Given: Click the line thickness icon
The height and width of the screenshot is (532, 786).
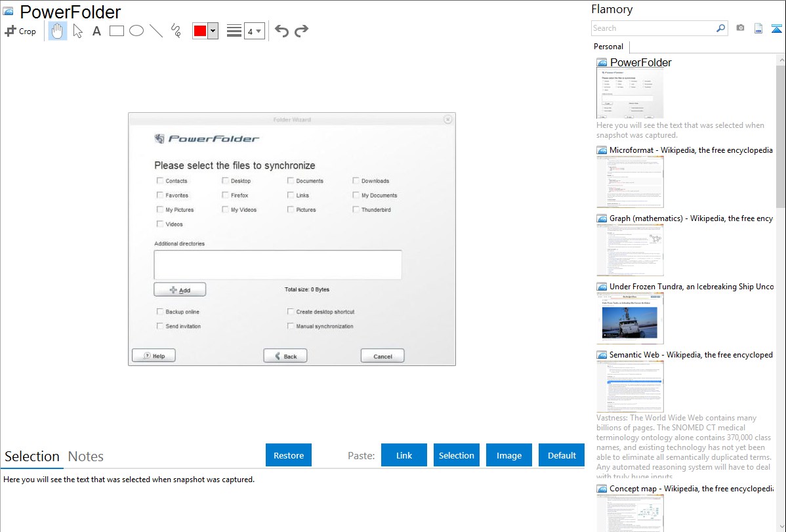Looking at the screenshot, I should pyautogui.click(x=234, y=31).
